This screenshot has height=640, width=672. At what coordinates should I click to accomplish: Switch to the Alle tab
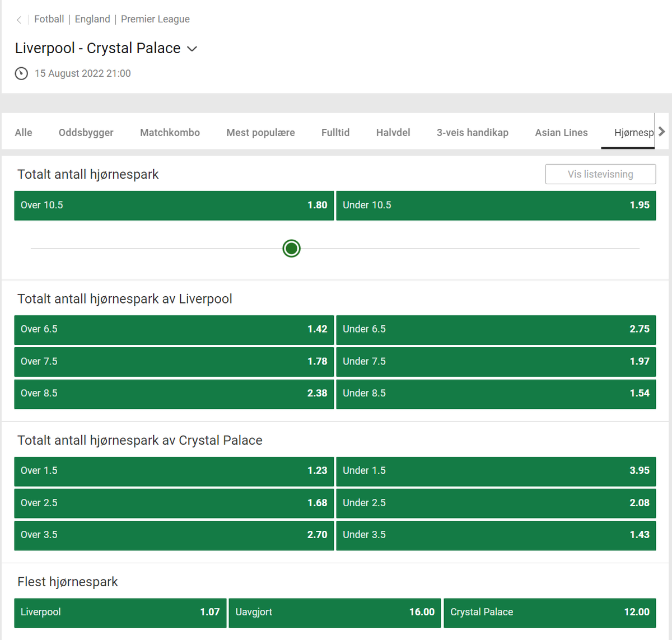tap(24, 133)
